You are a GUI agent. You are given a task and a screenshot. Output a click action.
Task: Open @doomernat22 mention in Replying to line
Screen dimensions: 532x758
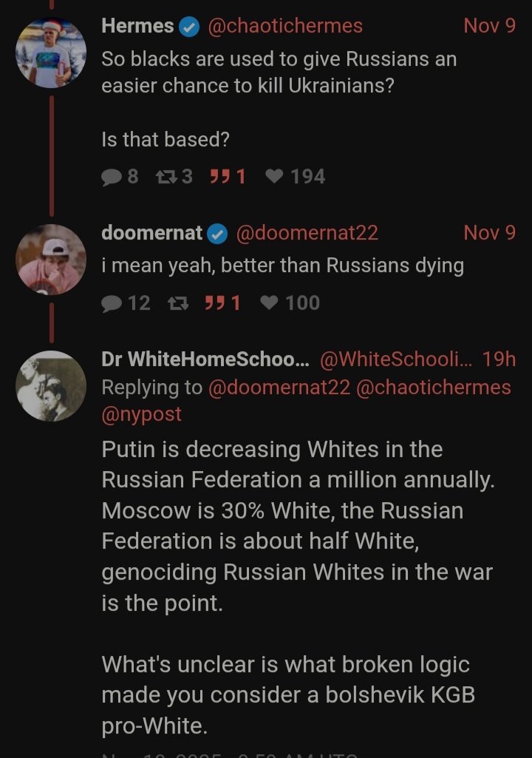point(279,388)
